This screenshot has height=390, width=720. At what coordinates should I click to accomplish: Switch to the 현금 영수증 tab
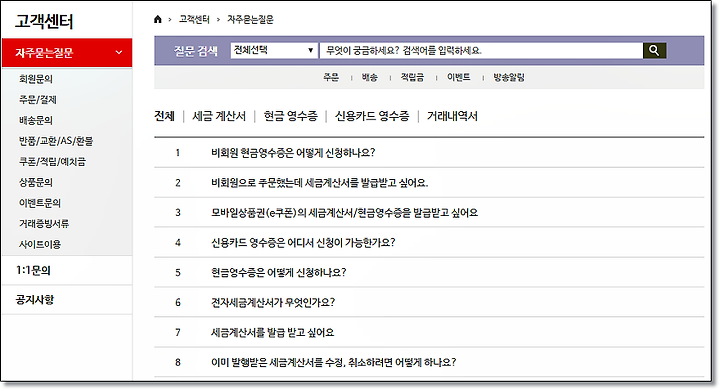tap(291, 116)
